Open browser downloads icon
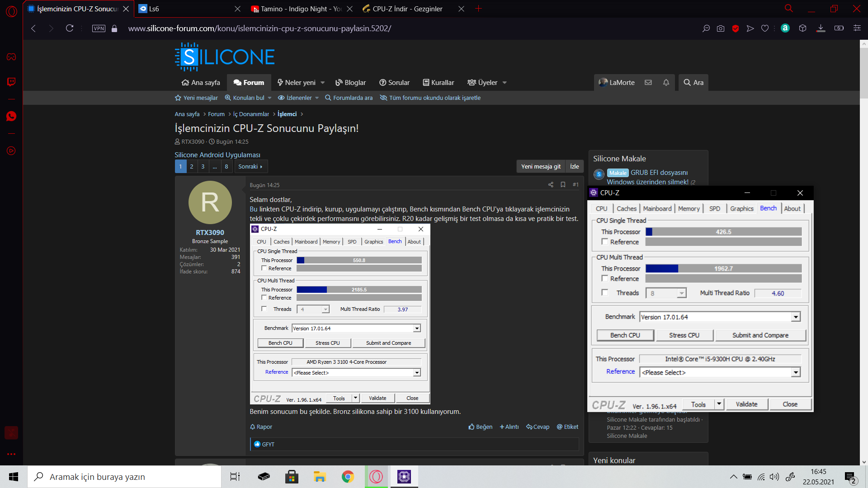Image resolution: width=868 pixels, height=488 pixels. [x=821, y=28]
